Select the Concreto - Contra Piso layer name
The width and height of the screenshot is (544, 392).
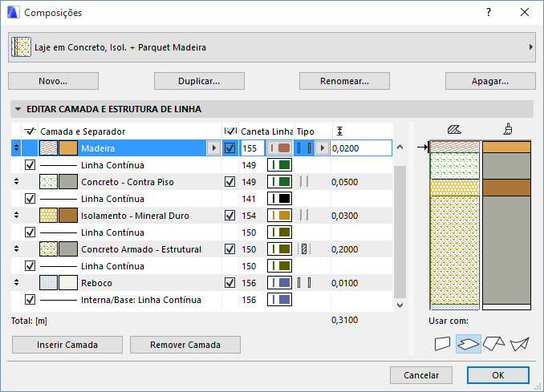(128, 182)
